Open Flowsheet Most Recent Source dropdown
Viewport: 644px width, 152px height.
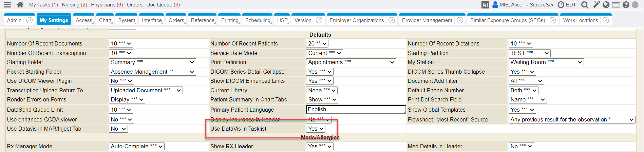click(572, 120)
